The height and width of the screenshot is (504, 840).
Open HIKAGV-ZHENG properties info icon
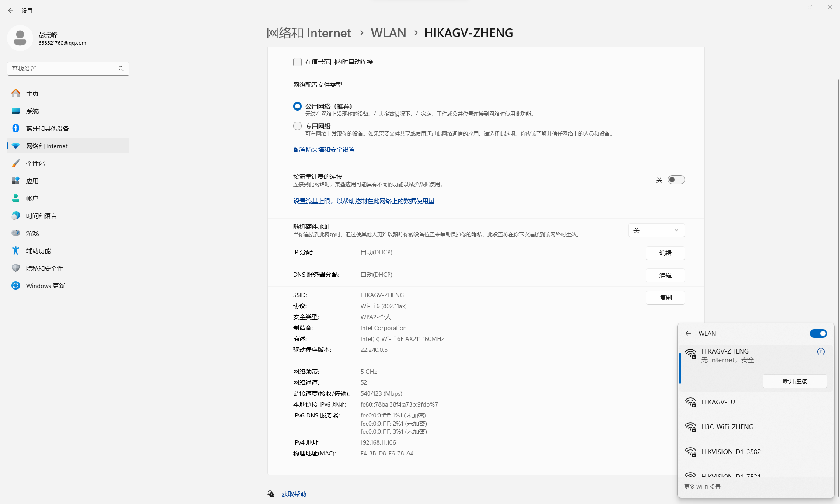pyautogui.click(x=821, y=352)
